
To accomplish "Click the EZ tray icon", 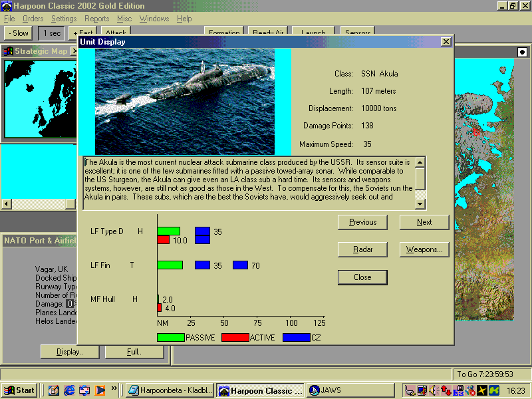I will (x=458, y=390).
